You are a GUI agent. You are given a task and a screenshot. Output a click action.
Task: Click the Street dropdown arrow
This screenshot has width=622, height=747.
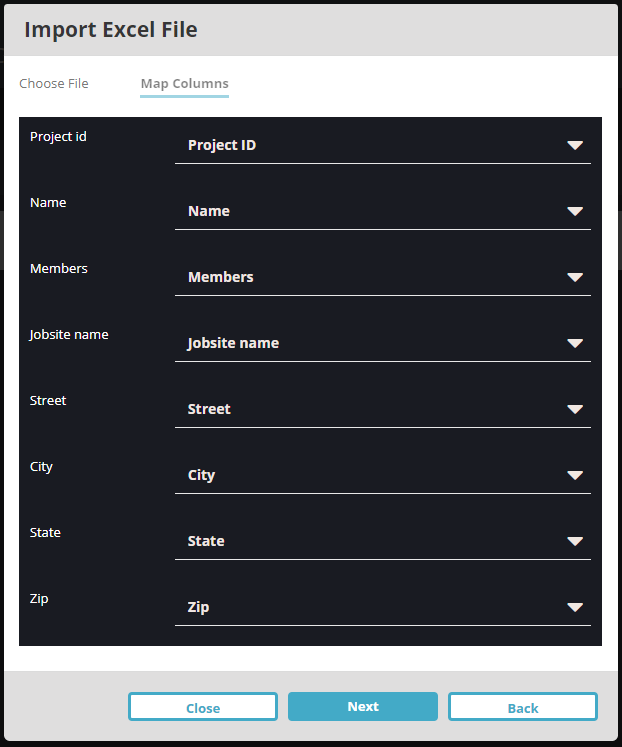click(575, 409)
